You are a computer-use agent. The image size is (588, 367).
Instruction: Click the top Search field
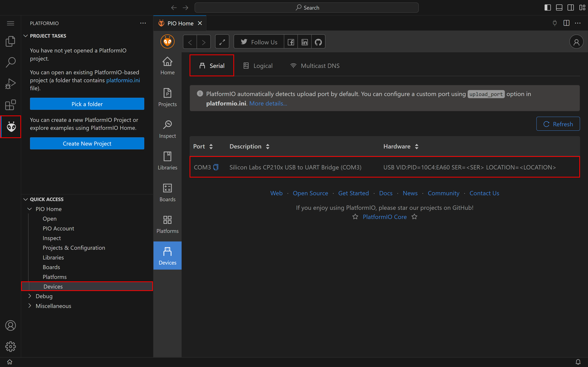coord(306,7)
